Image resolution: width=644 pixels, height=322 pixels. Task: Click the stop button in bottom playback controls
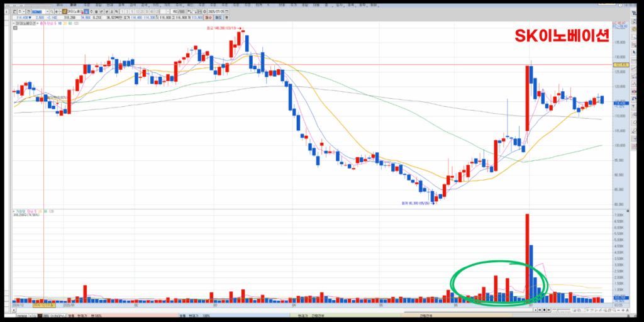pyautogui.click(x=544, y=310)
